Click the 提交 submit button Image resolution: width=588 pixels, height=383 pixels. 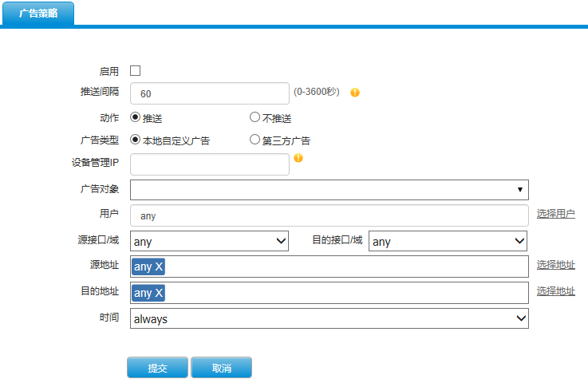pyautogui.click(x=157, y=368)
